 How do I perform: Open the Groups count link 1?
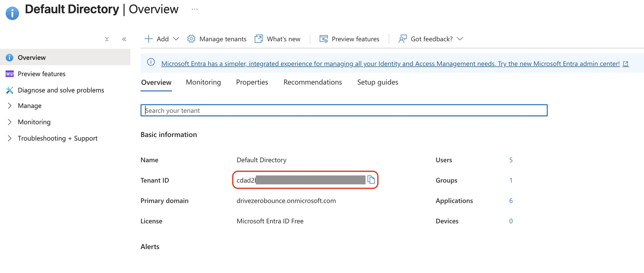click(x=511, y=180)
